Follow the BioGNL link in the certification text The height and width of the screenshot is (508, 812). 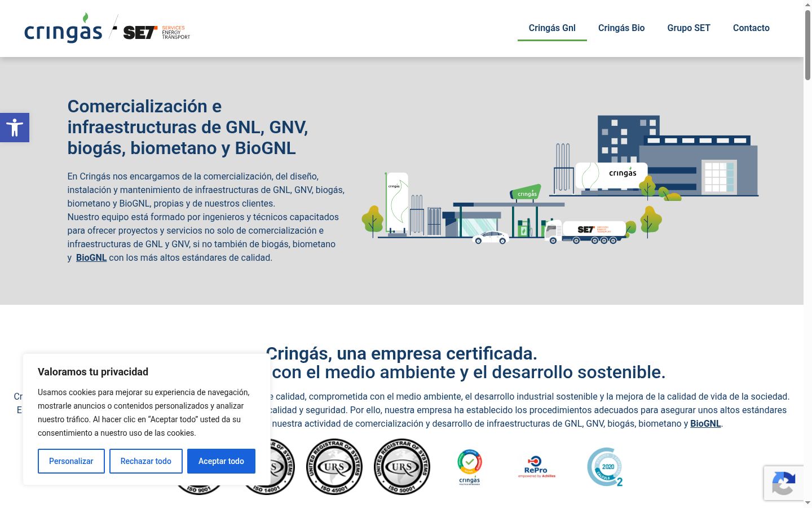tap(705, 423)
